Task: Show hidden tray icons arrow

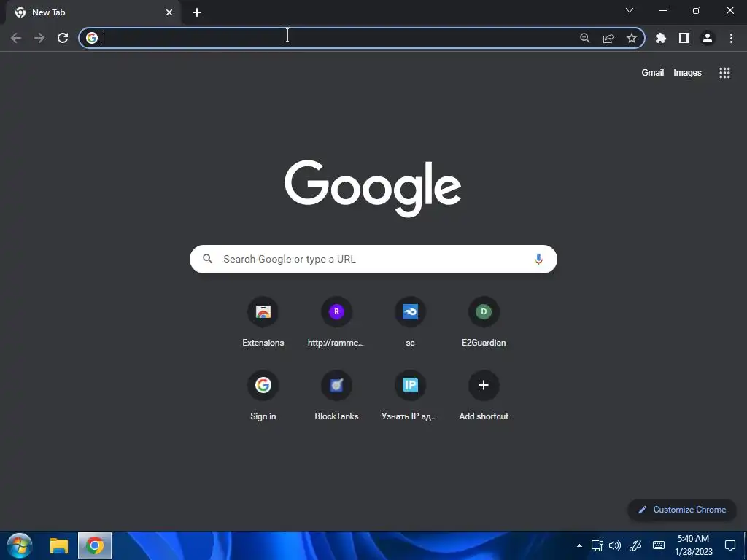Action: click(x=579, y=545)
